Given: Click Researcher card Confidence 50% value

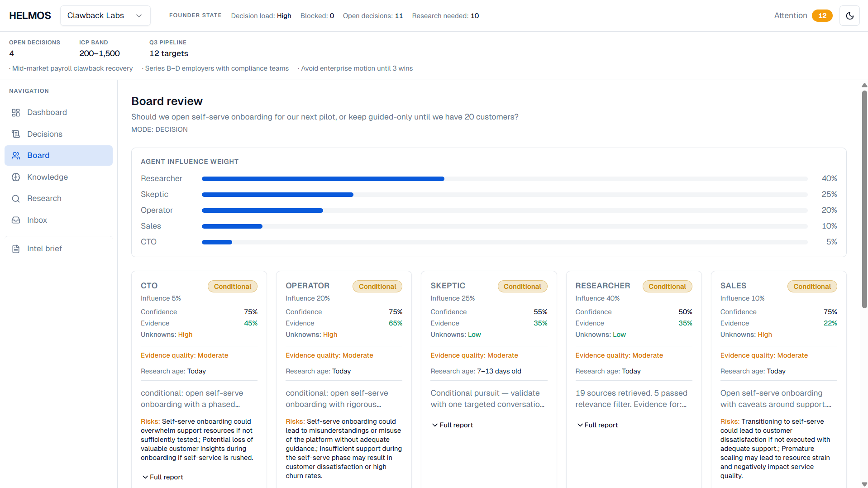Looking at the screenshot, I should tap(685, 312).
